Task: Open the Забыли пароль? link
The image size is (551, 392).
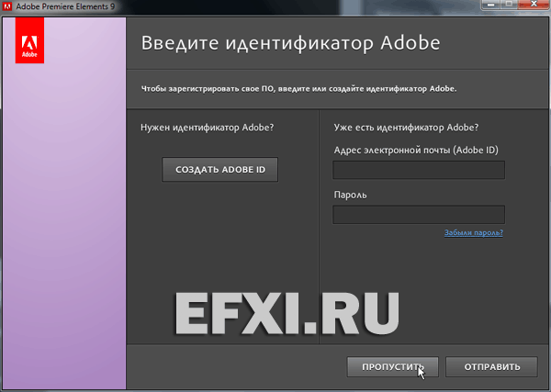Action: click(473, 233)
